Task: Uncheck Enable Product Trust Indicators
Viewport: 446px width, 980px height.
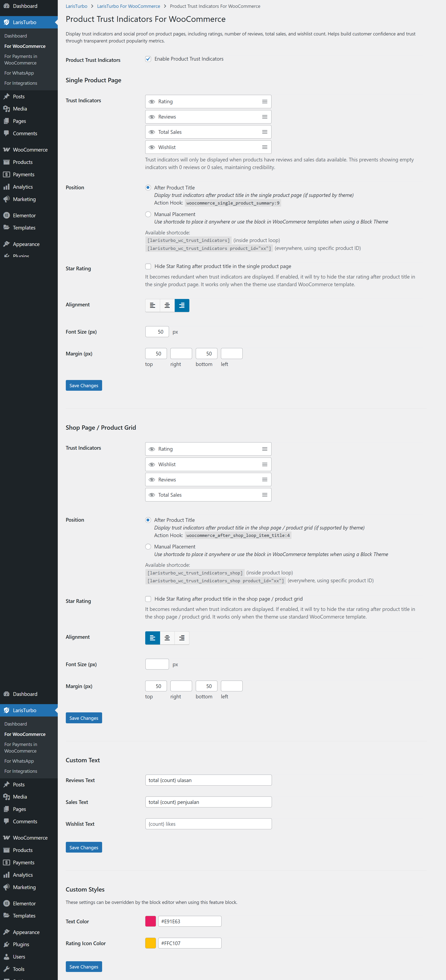Action: click(148, 59)
